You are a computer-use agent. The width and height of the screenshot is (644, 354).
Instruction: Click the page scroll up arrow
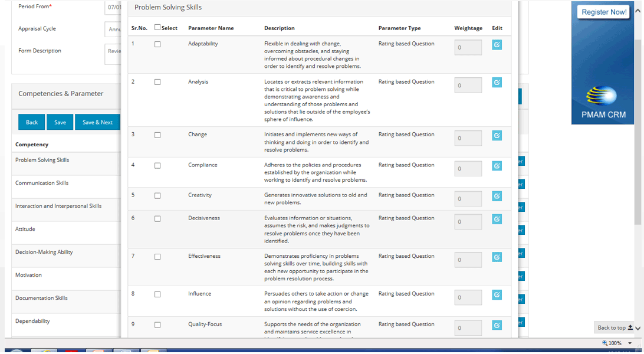pos(638,11)
